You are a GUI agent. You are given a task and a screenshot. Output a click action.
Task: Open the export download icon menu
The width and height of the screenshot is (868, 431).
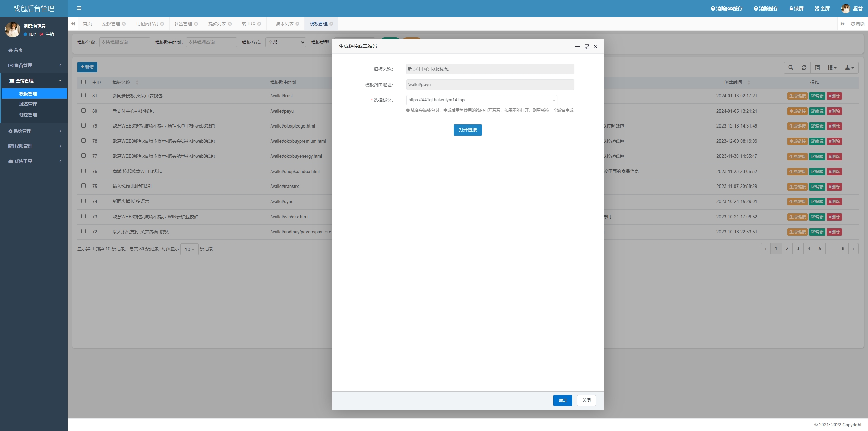coord(849,67)
